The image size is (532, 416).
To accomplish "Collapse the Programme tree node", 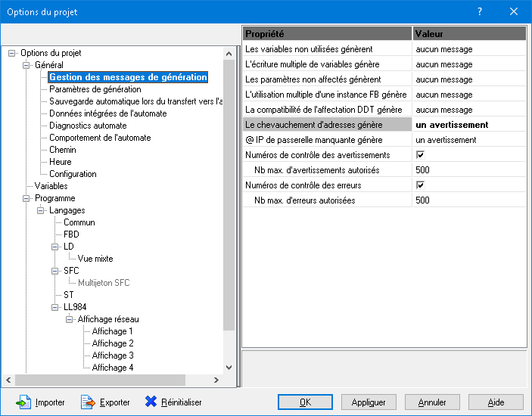I will [x=26, y=198].
